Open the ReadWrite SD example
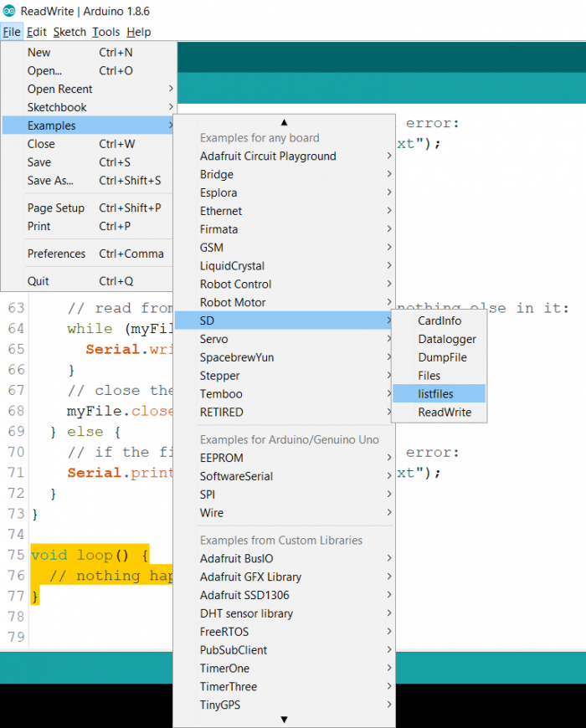586x728 pixels. click(439, 412)
